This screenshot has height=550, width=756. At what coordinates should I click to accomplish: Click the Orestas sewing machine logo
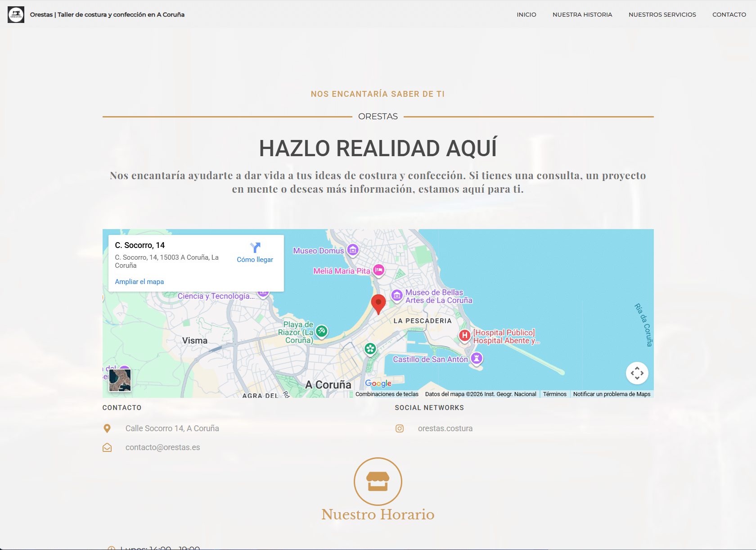pyautogui.click(x=16, y=14)
